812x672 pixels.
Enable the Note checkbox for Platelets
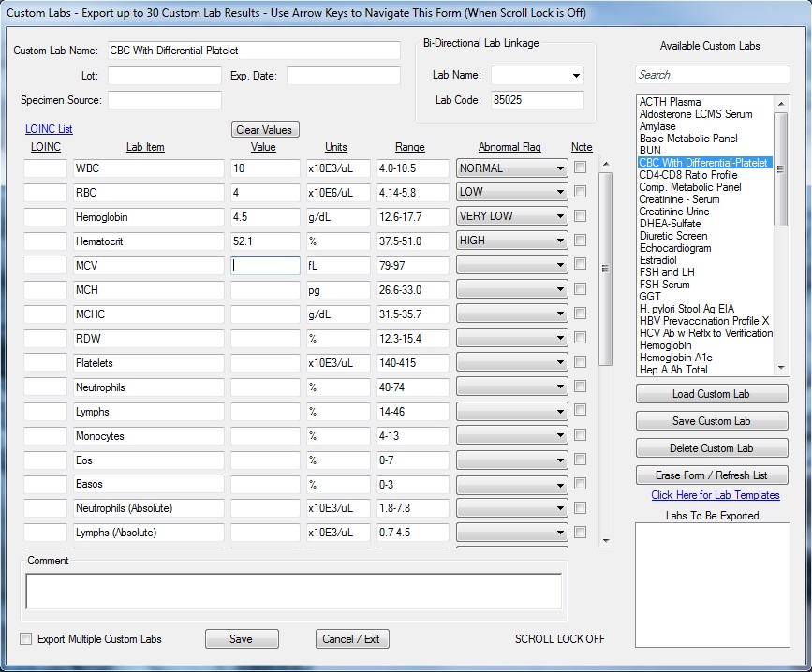pyautogui.click(x=580, y=361)
